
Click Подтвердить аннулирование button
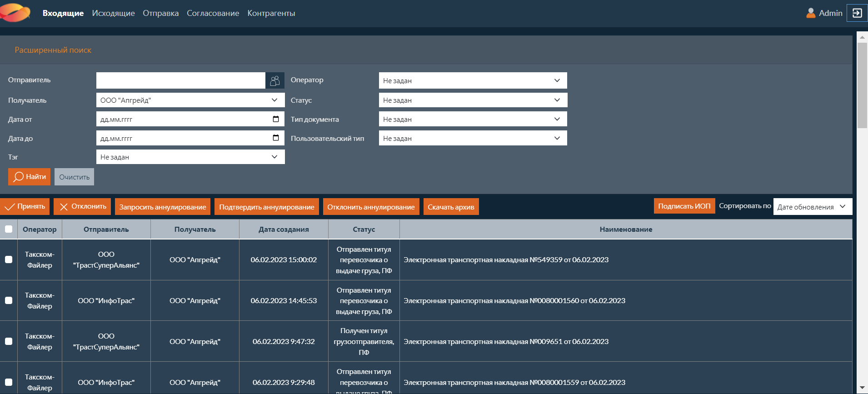tap(267, 206)
